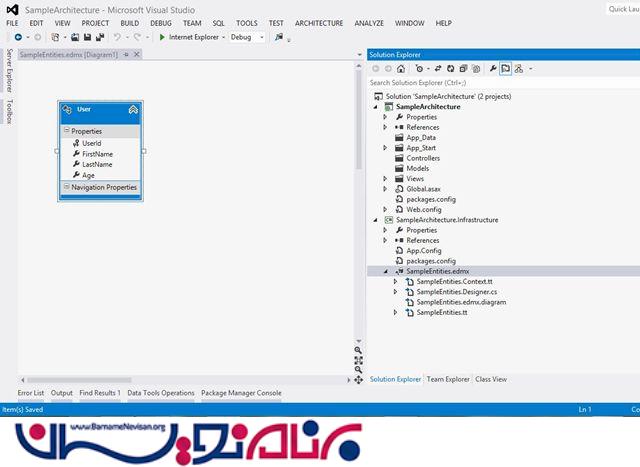Select SampleEntities.edmx.diagram file
This screenshot has height=467, width=640.
pos(461,302)
